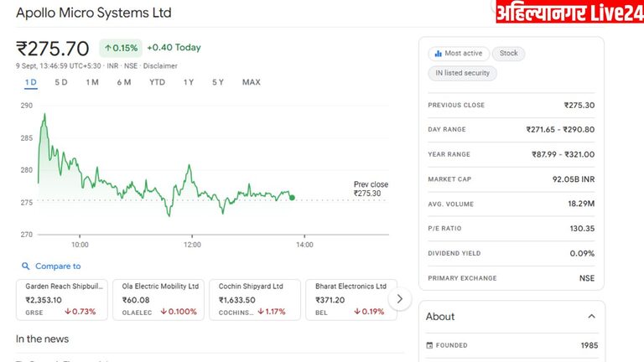
Task: Click the Compare to search icon
Action: 25,266
